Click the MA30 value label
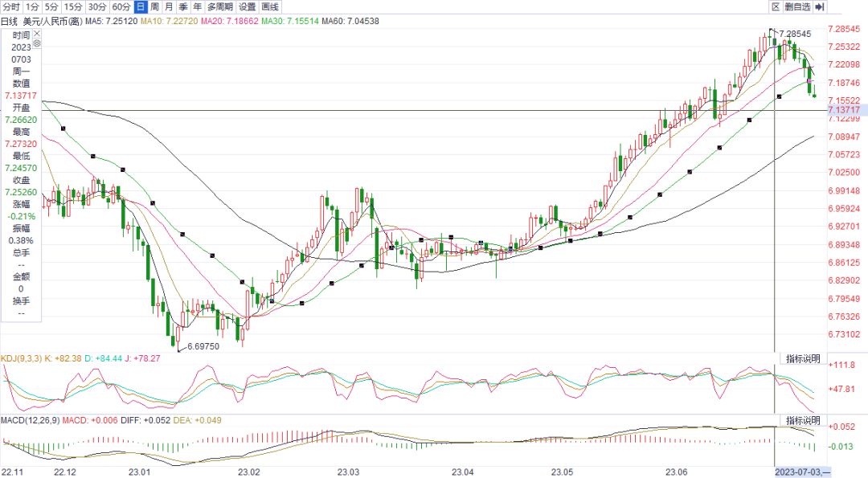This screenshot has height=478, width=868. tap(289, 21)
